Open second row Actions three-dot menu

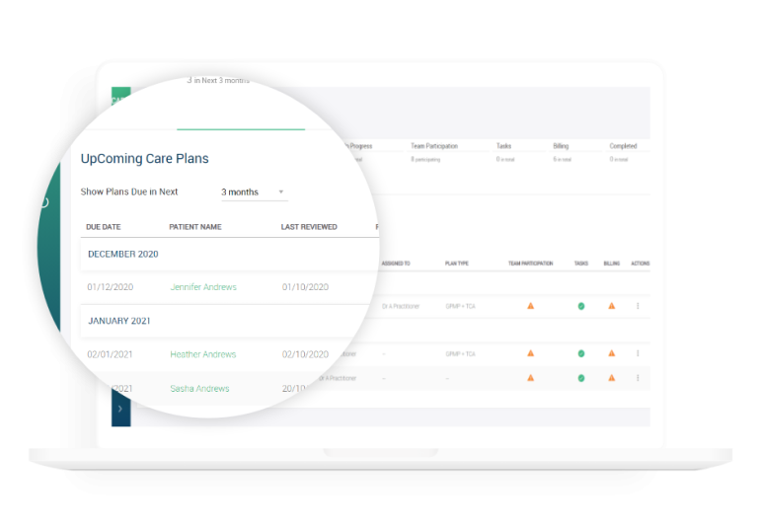[638, 353]
